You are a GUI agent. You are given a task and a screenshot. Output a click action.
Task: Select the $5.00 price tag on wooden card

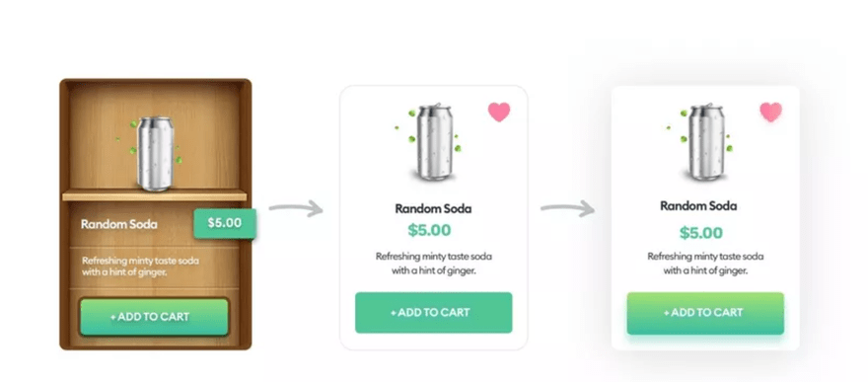[225, 223]
